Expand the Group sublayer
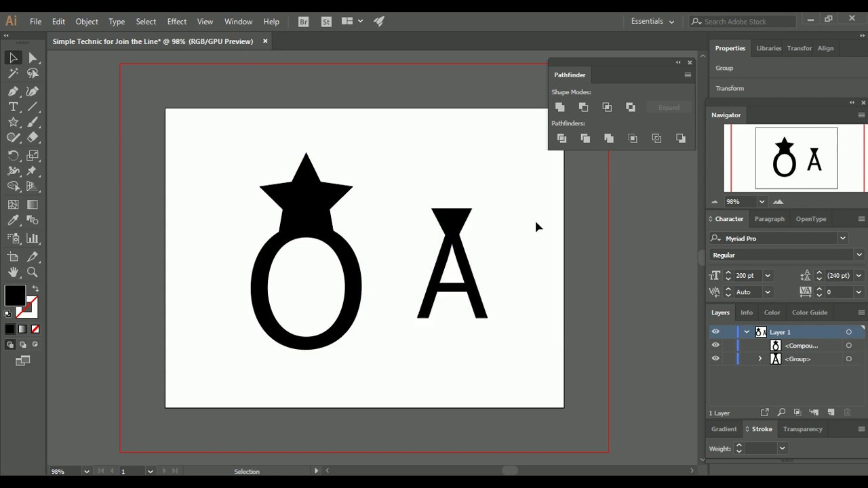 (759, 359)
